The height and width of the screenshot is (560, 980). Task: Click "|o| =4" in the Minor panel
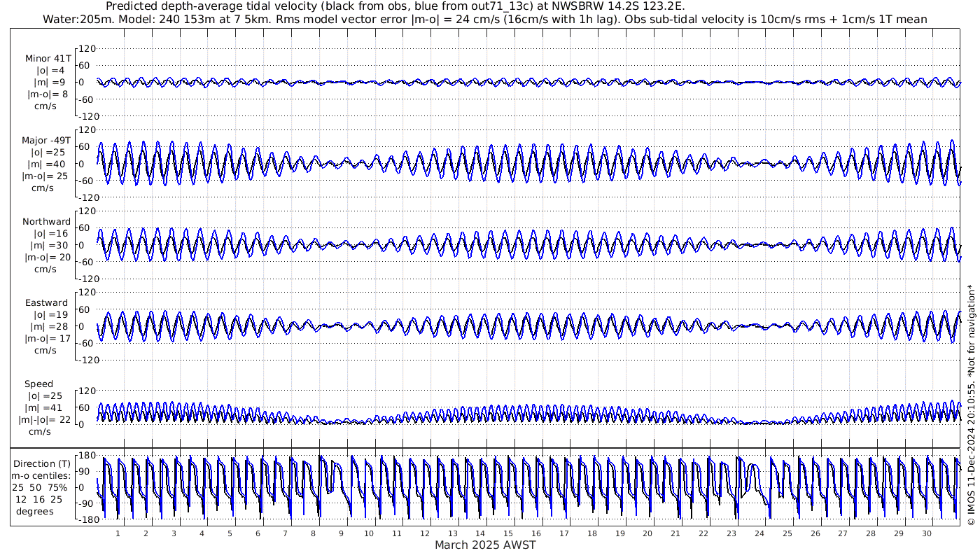(x=50, y=71)
